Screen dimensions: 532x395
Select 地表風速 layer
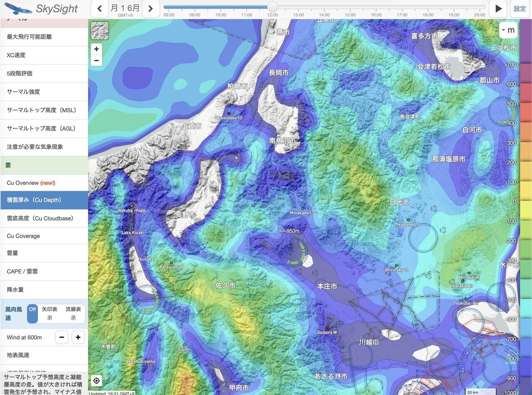[44, 355]
